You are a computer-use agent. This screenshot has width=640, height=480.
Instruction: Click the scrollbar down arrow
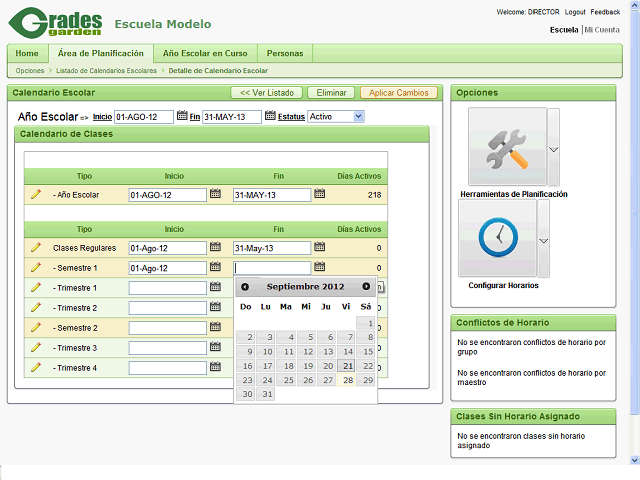(x=635, y=460)
